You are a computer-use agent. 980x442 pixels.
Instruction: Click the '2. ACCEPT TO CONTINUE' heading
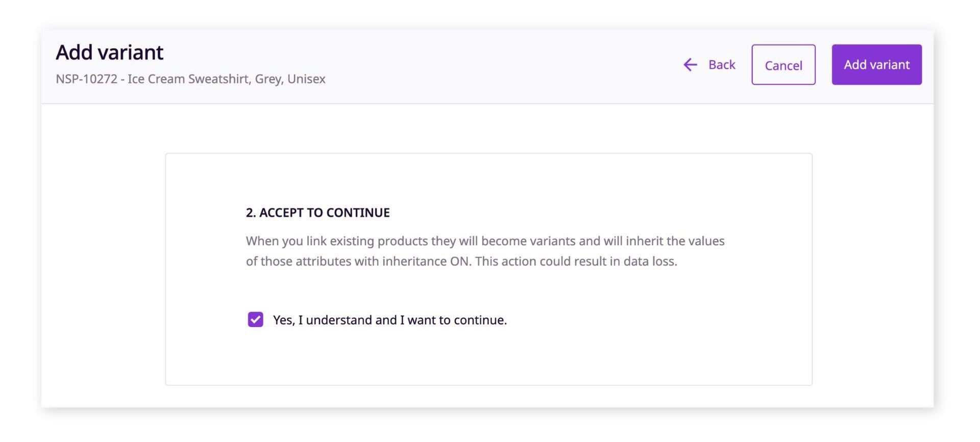pyautogui.click(x=317, y=213)
